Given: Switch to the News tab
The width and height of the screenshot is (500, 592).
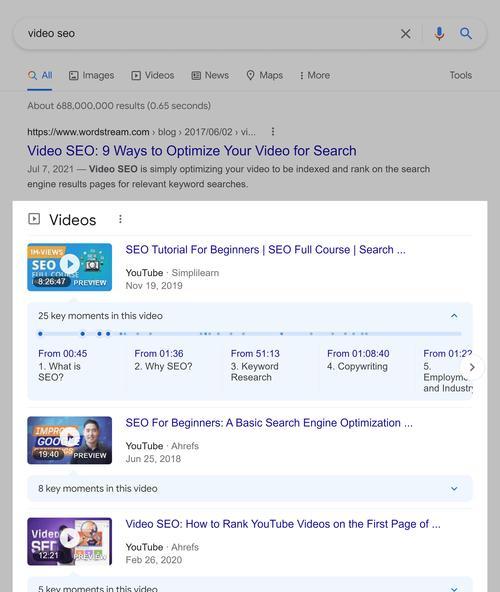Looking at the screenshot, I should [210, 76].
